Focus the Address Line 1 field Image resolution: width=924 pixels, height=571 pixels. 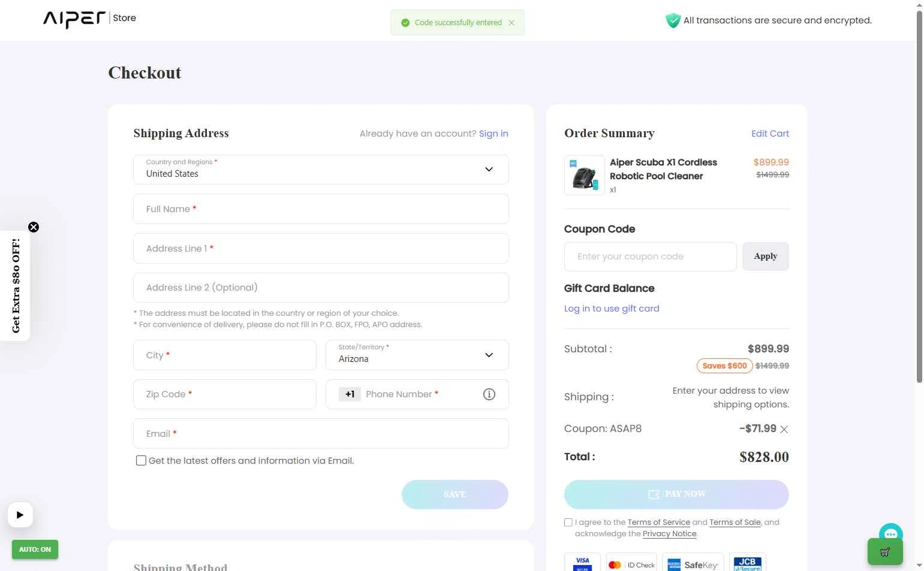tap(321, 249)
